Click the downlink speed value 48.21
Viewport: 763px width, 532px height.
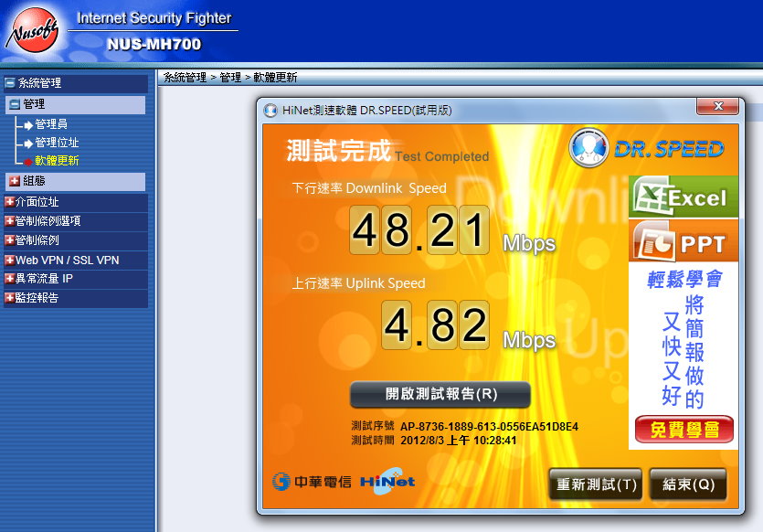tap(419, 229)
